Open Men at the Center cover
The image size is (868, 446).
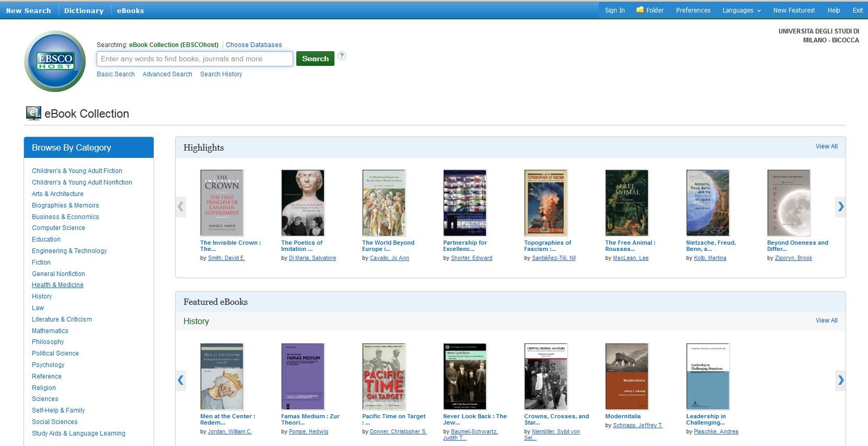pos(222,376)
